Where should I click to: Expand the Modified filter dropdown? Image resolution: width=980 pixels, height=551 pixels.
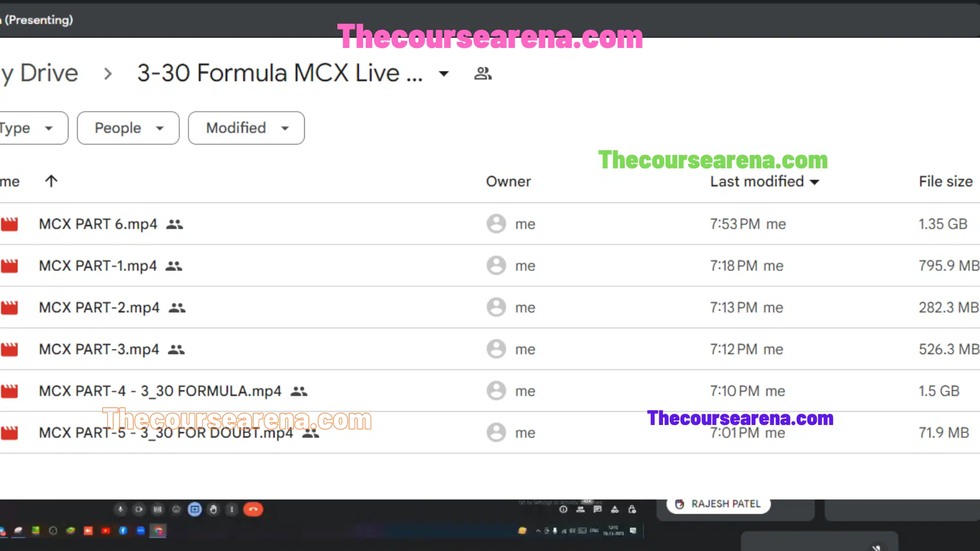click(x=246, y=128)
